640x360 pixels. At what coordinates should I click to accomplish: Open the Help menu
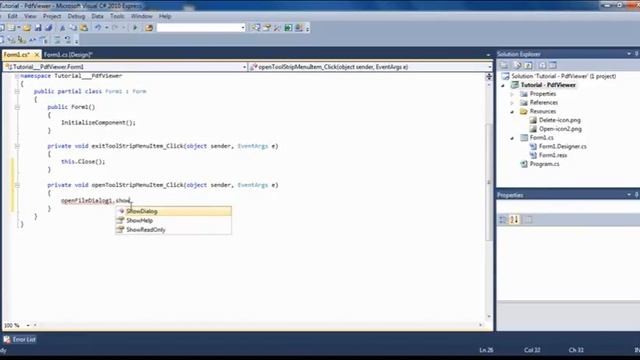165,16
